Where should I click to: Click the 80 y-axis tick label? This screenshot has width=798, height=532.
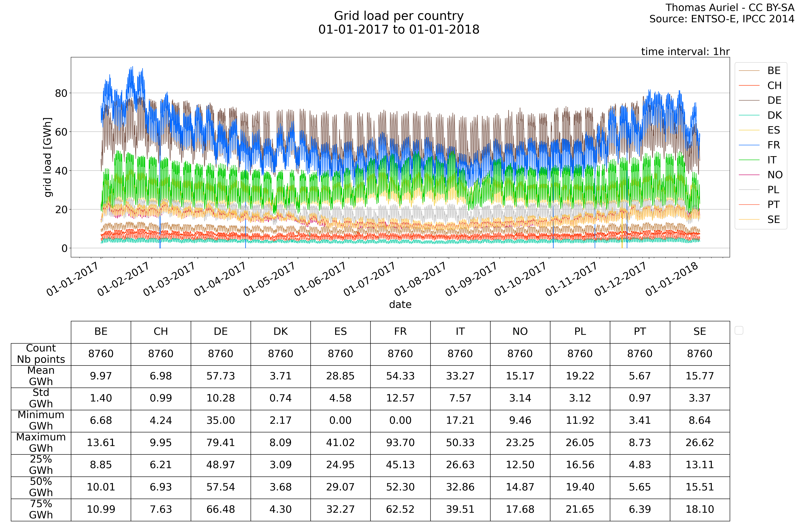pos(61,93)
